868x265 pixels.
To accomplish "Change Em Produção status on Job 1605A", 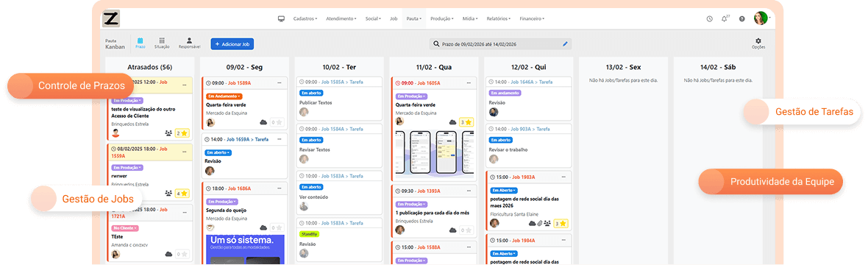I will pyautogui.click(x=411, y=96).
